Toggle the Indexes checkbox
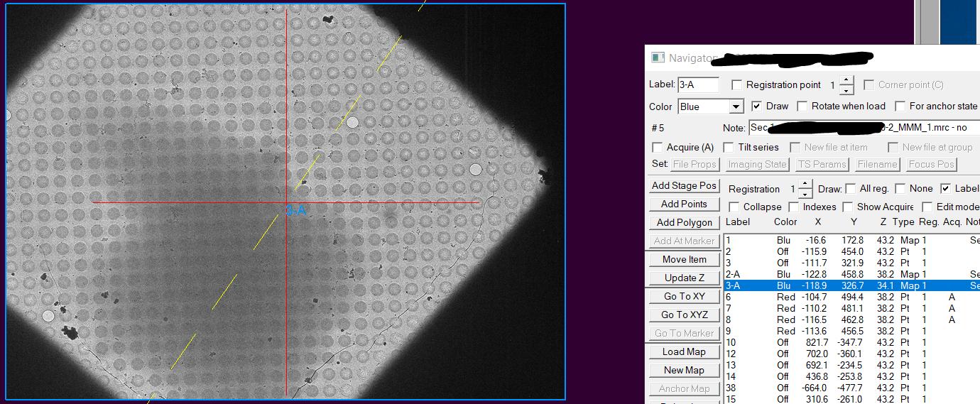The image size is (980, 404). (x=794, y=207)
